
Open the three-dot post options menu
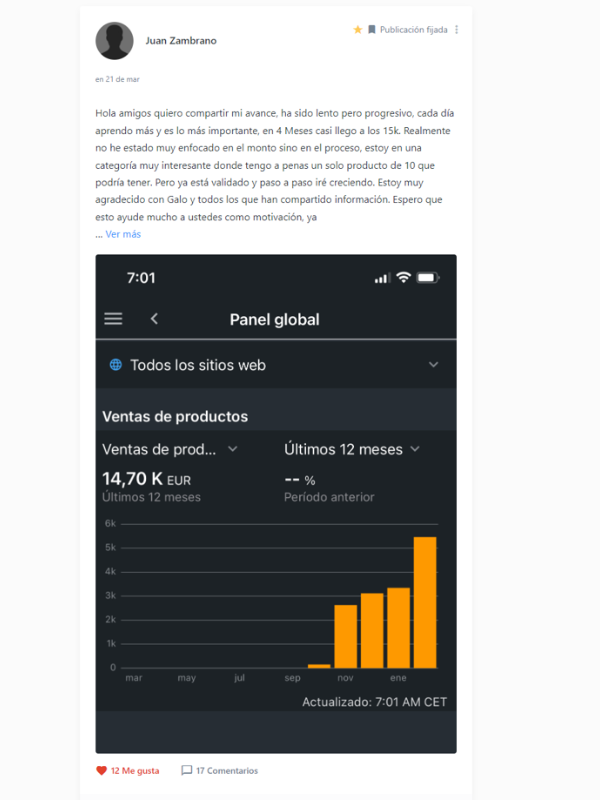[x=457, y=30]
